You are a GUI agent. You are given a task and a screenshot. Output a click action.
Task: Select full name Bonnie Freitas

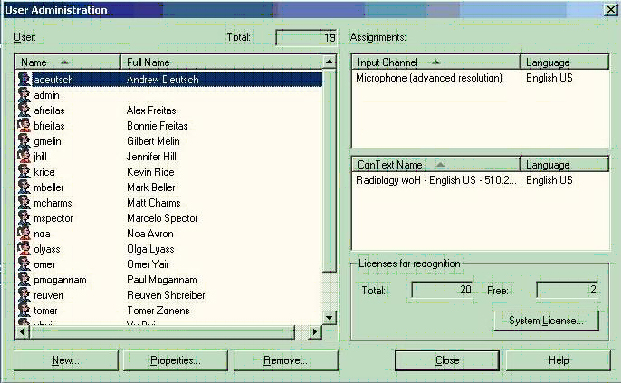pos(157,126)
